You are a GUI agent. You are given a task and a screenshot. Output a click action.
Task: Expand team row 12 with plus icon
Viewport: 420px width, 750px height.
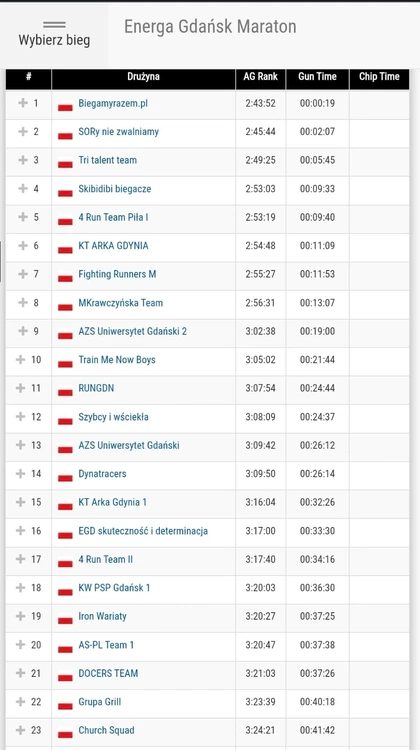(21, 417)
